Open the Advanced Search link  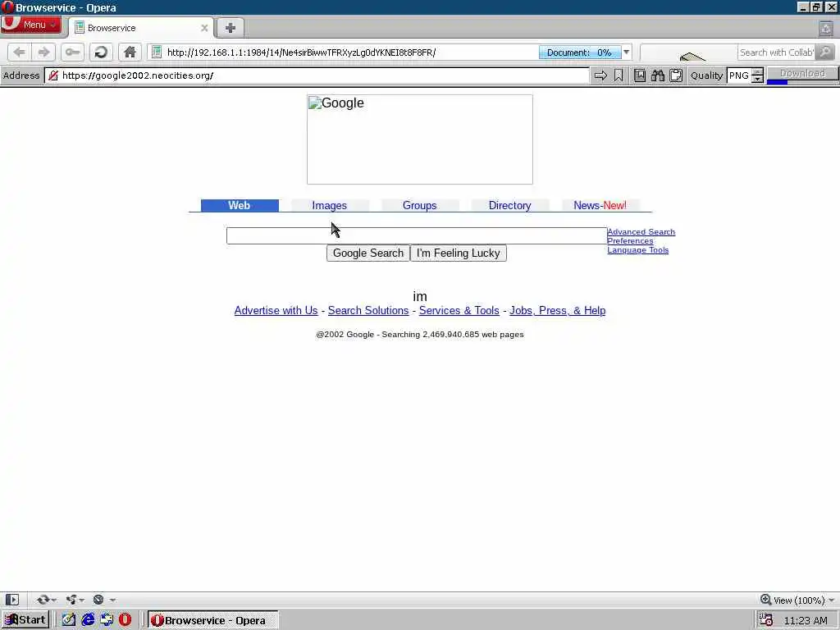(x=641, y=232)
